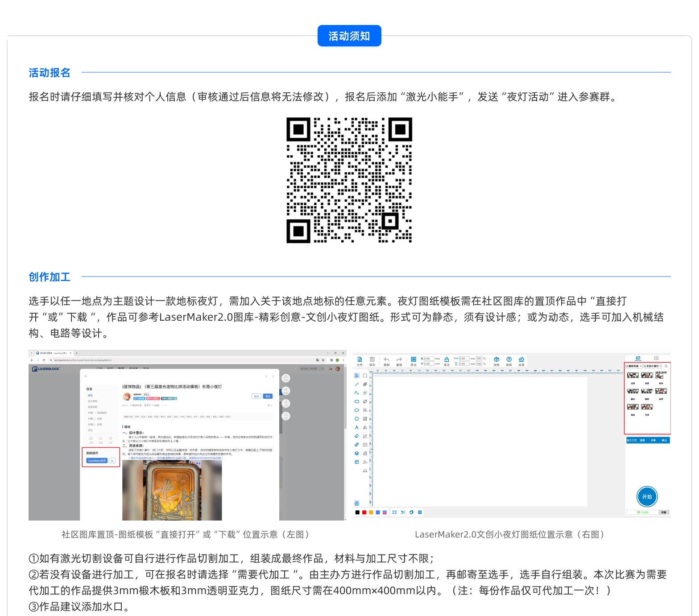This screenshot has height=616, width=699.
Task: Select the ruler measure tool
Action: point(357,445)
